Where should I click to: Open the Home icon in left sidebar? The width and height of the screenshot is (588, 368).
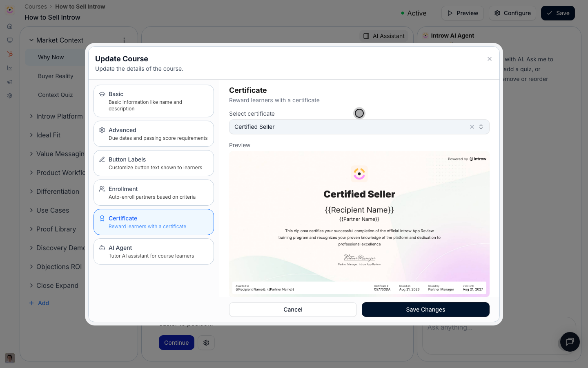point(10,26)
